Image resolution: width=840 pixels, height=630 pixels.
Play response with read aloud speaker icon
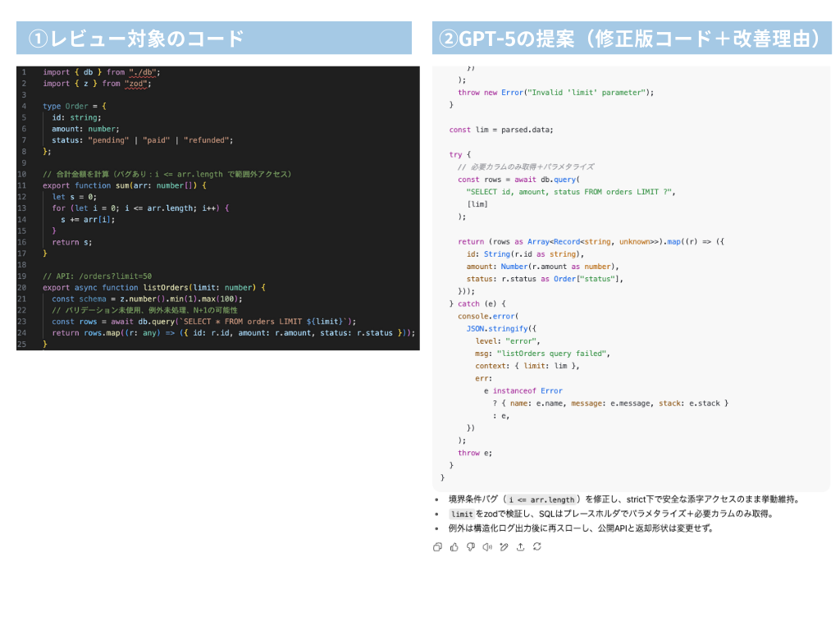click(487, 547)
